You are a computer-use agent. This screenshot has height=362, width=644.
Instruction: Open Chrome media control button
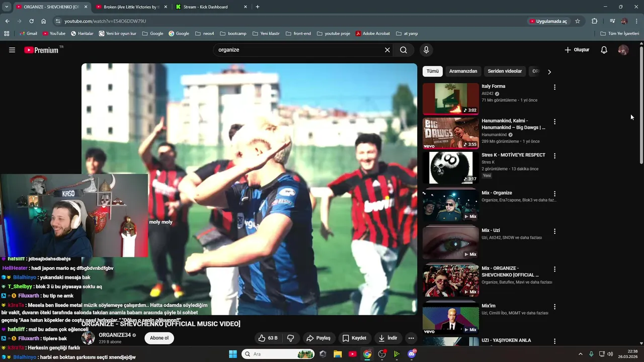click(612, 21)
